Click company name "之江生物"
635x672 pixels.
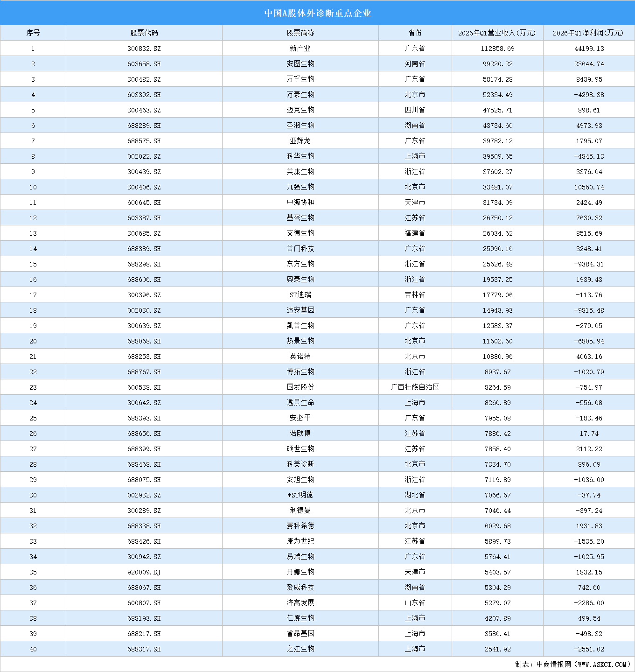300,649
